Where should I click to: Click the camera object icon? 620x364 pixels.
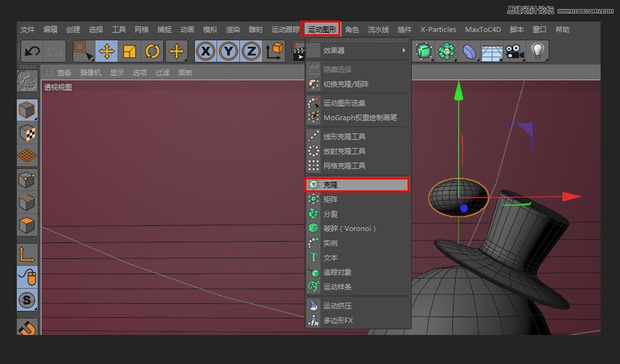514,52
